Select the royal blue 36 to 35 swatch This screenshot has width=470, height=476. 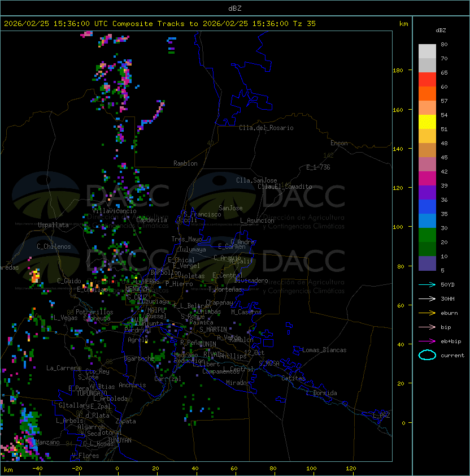[427, 207]
